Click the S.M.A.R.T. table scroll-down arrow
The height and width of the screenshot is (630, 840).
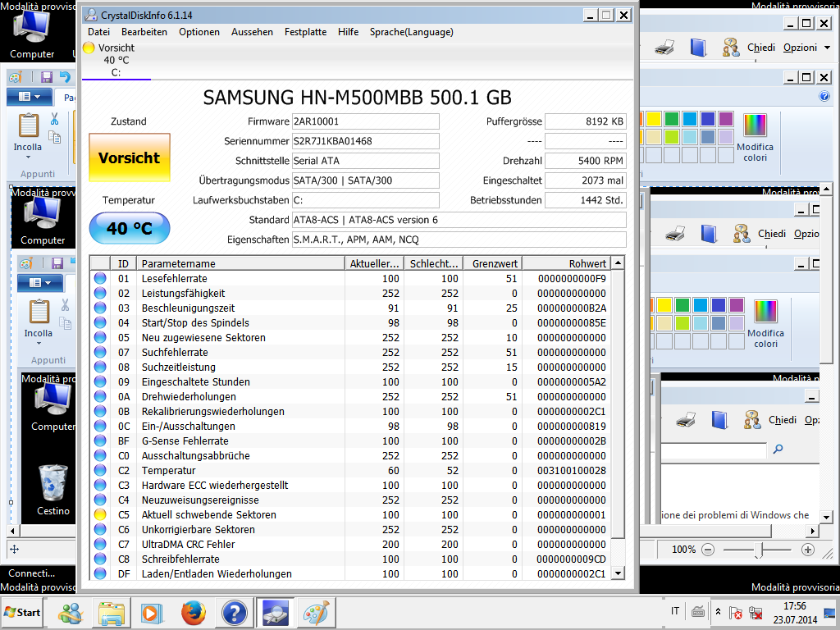[x=618, y=573]
